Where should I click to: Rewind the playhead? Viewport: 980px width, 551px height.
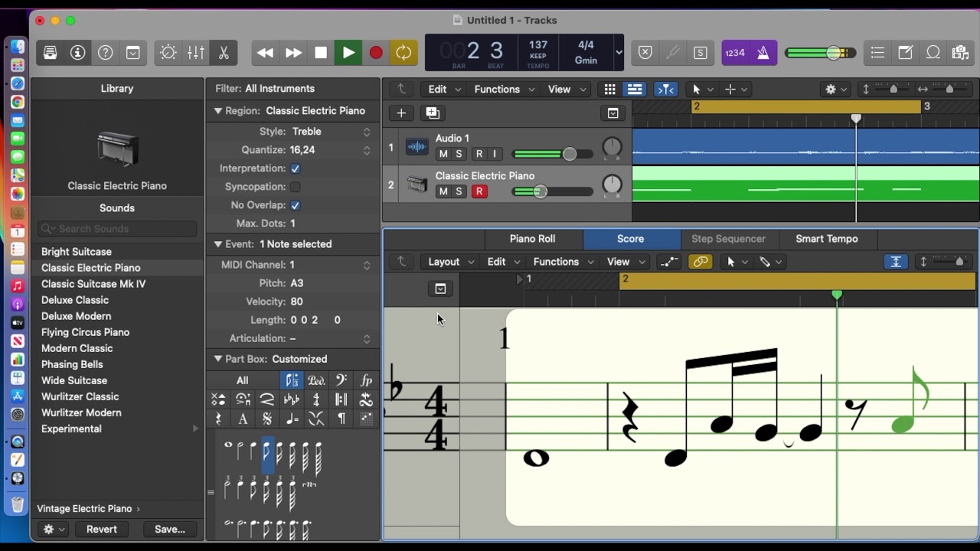coord(265,53)
